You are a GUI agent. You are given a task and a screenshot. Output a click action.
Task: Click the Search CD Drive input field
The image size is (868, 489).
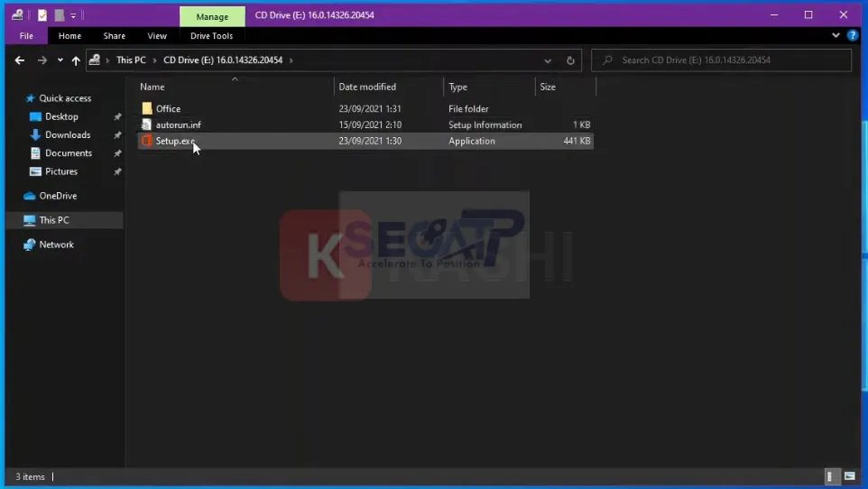721,60
